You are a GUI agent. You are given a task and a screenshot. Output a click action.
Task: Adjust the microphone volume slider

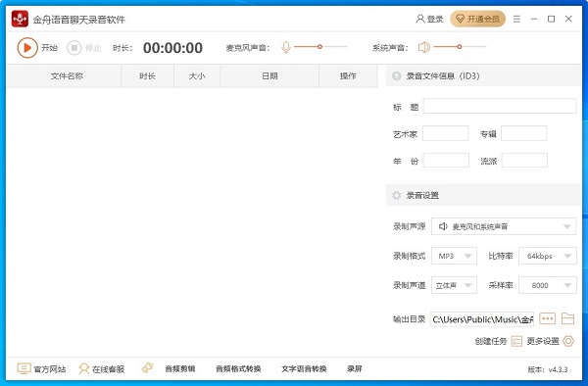click(320, 47)
